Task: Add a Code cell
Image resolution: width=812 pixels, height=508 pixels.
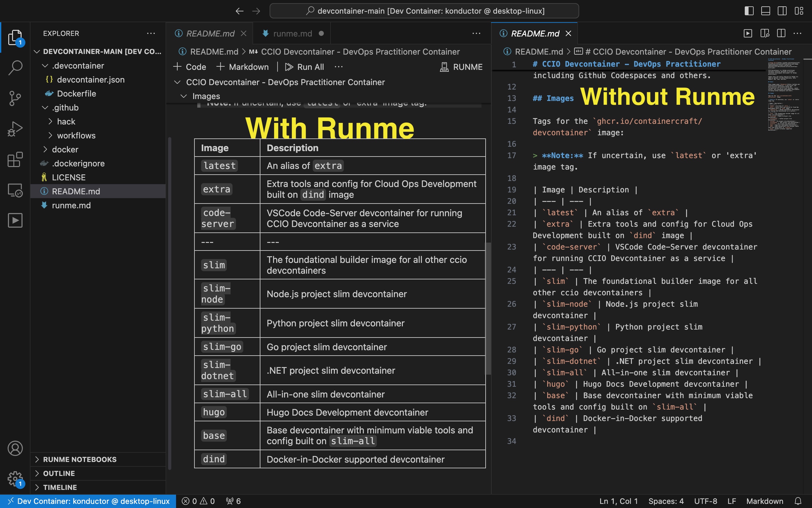Action: pos(190,67)
